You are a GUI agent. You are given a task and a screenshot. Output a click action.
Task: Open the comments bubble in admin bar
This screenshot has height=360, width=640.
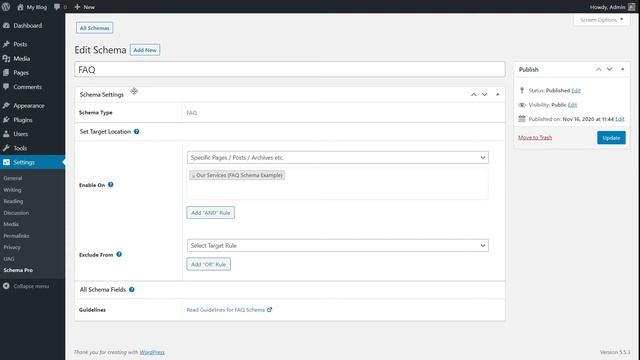57,7
